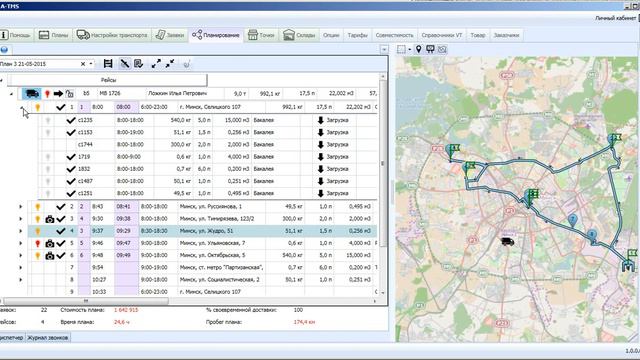640x360 pixels.
Task: Expand stop 3 ул. Тимирязева row
Action: coord(21,219)
